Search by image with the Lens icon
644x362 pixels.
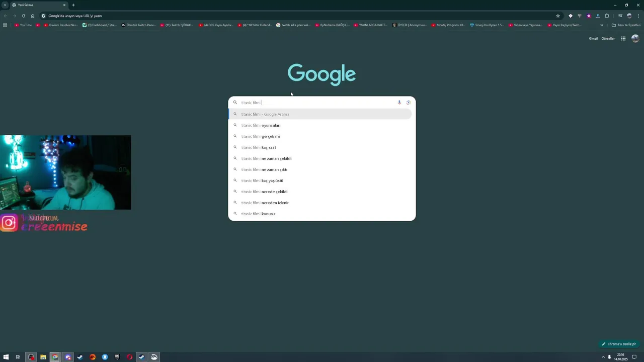click(x=409, y=103)
